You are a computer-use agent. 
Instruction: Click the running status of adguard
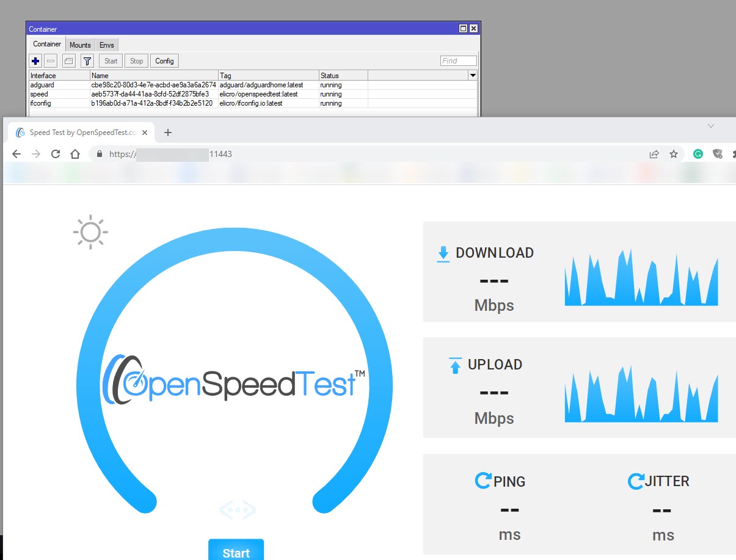pyautogui.click(x=330, y=85)
